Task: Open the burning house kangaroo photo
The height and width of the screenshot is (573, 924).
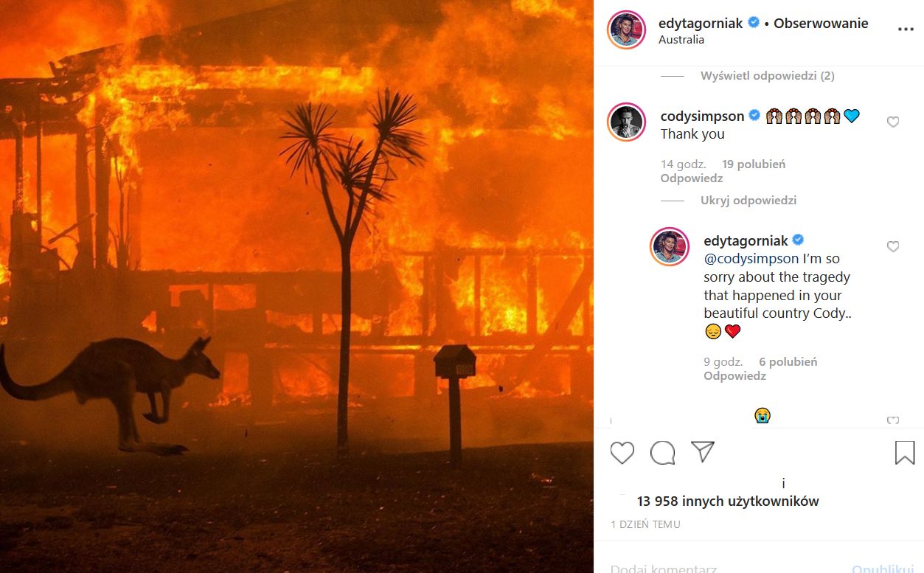Action: tap(296, 286)
